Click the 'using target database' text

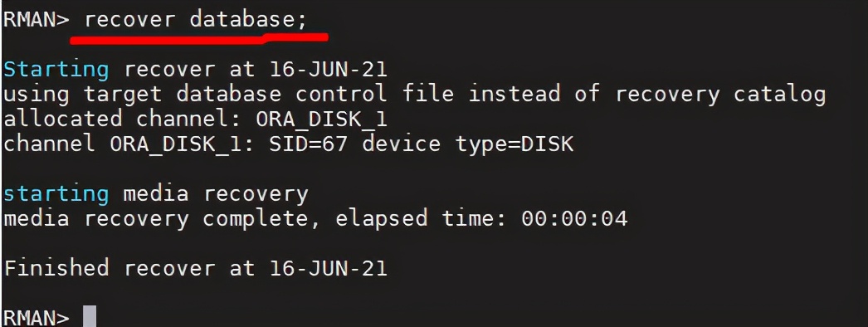pos(142,95)
